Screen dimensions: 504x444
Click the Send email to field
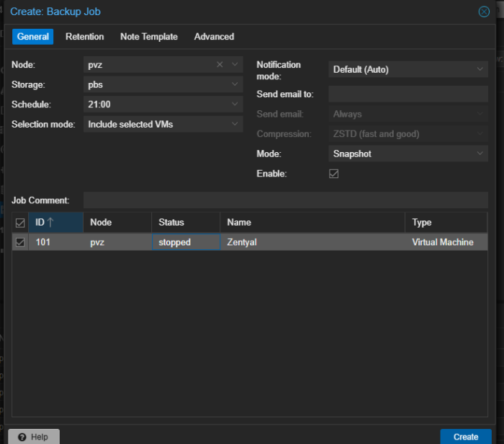click(408, 94)
